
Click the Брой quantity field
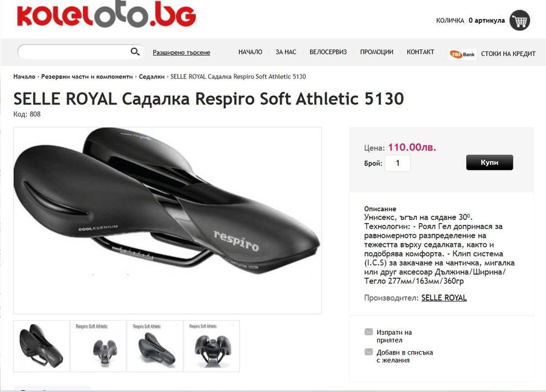(x=398, y=163)
